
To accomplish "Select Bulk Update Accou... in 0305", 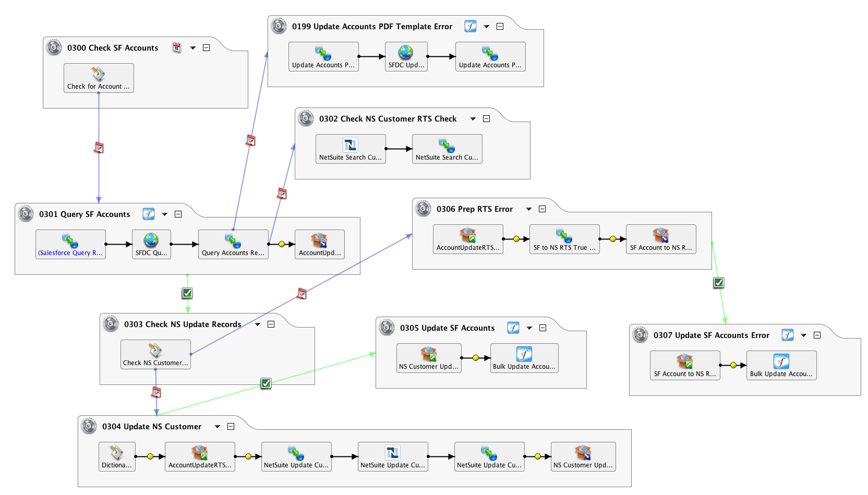I will [x=524, y=358].
